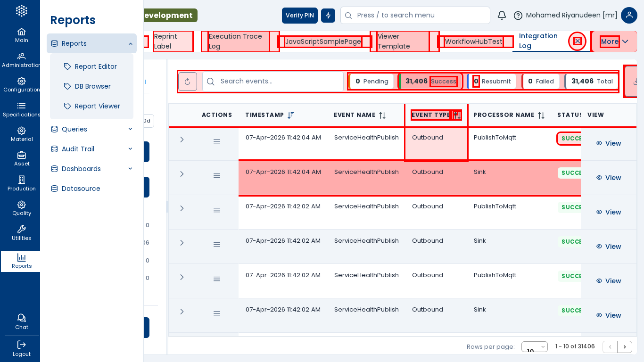This screenshot has height=362, width=644.
Task: Click the Logout icon in sidebar
Action: (22, 348)
